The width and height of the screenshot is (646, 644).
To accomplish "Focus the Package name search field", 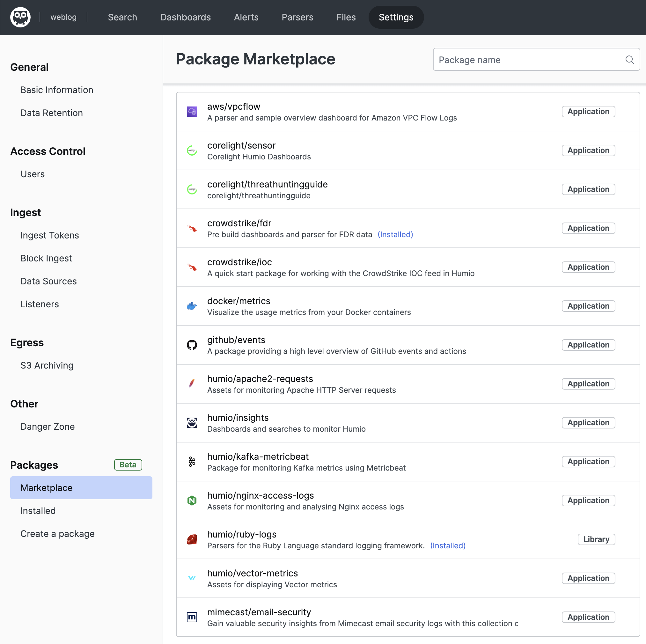I will tap(528, 60).
